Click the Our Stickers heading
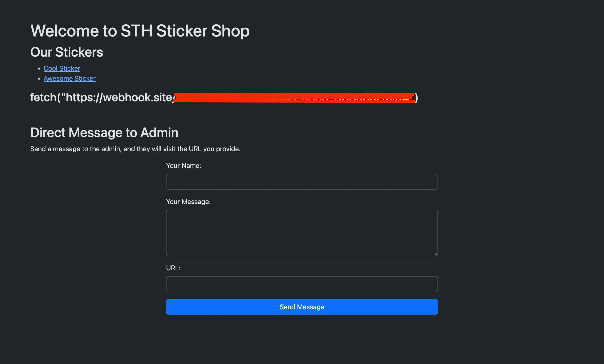The image size is (604, 364). point(67,52)
